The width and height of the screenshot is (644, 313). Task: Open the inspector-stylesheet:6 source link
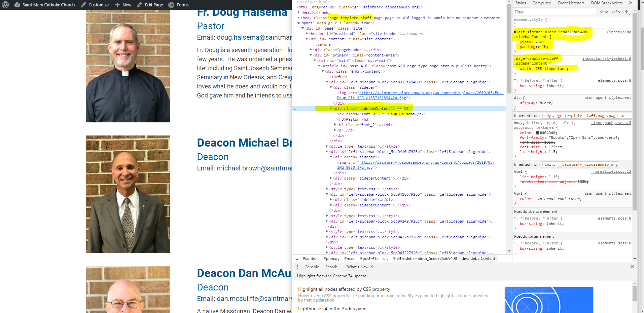coord(606,58)
